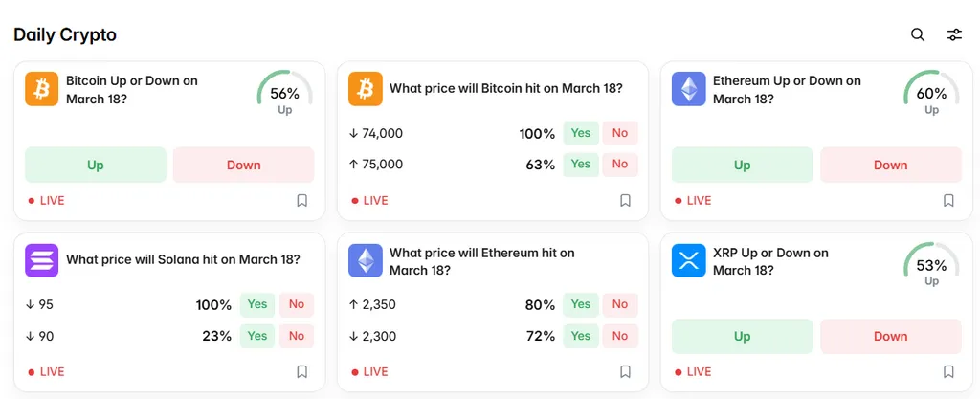
Task: Bookmark the Ethereum price hit market
Action: pos(625,371)
